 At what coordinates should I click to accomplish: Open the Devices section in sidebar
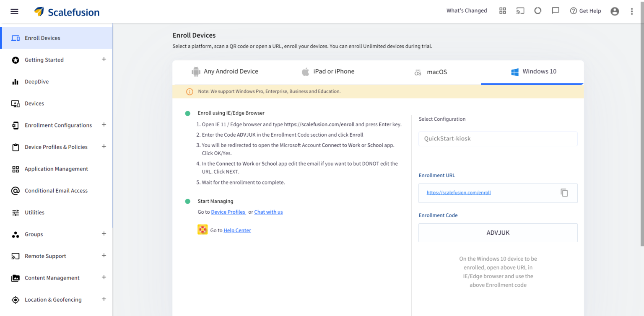coord(34,103)
